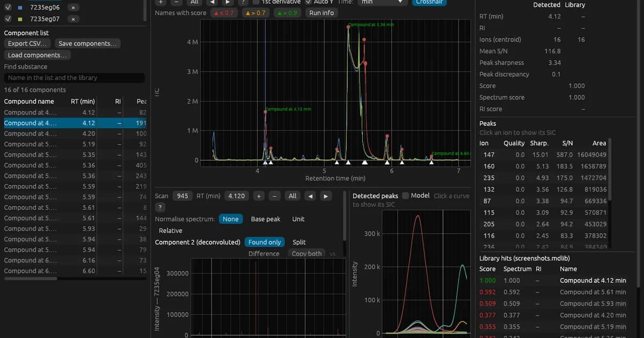The width and height of the screenshot is (644, 338).
Task: Enable the Model checkbox for detected peaks
Action: tap(406, 196)
